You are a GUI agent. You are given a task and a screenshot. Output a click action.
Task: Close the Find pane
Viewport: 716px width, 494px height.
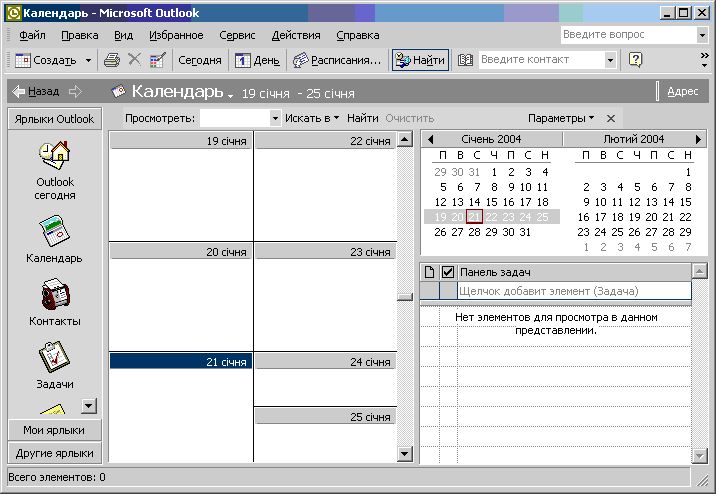611,119
